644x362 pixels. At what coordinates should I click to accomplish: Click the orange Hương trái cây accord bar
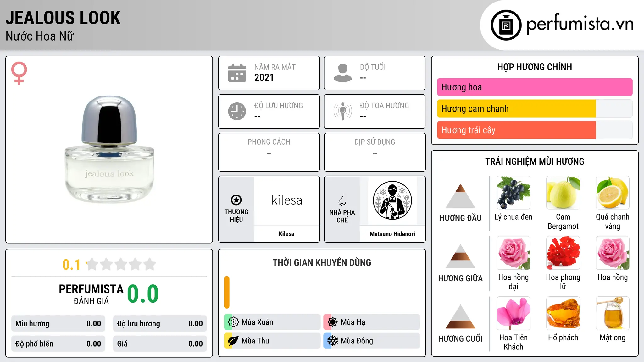(x=516, y=130)
